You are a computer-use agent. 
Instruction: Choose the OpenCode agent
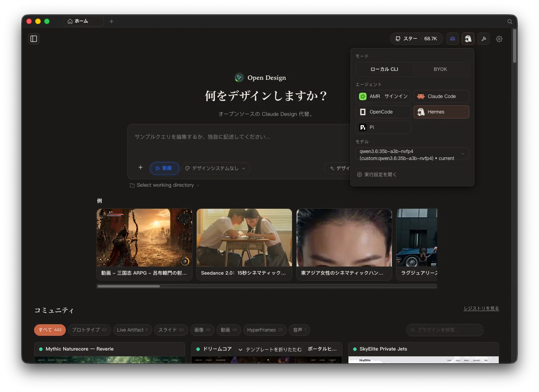(383, 112)
